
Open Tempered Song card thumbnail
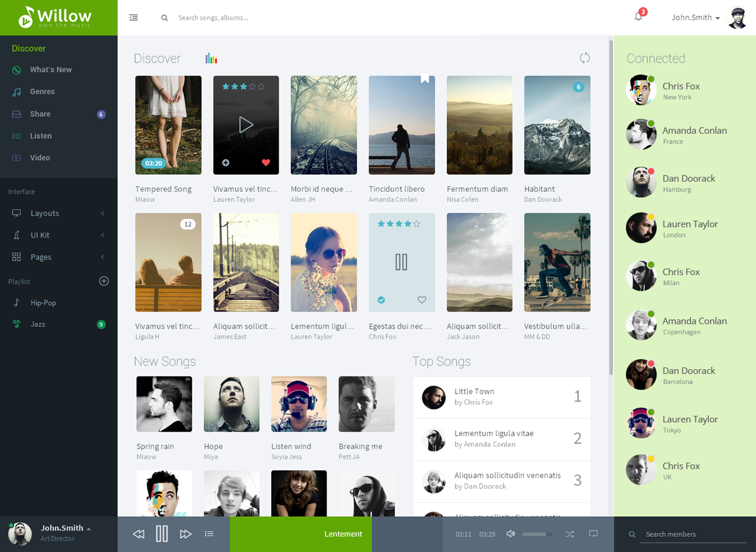click(x=168, y=125)
